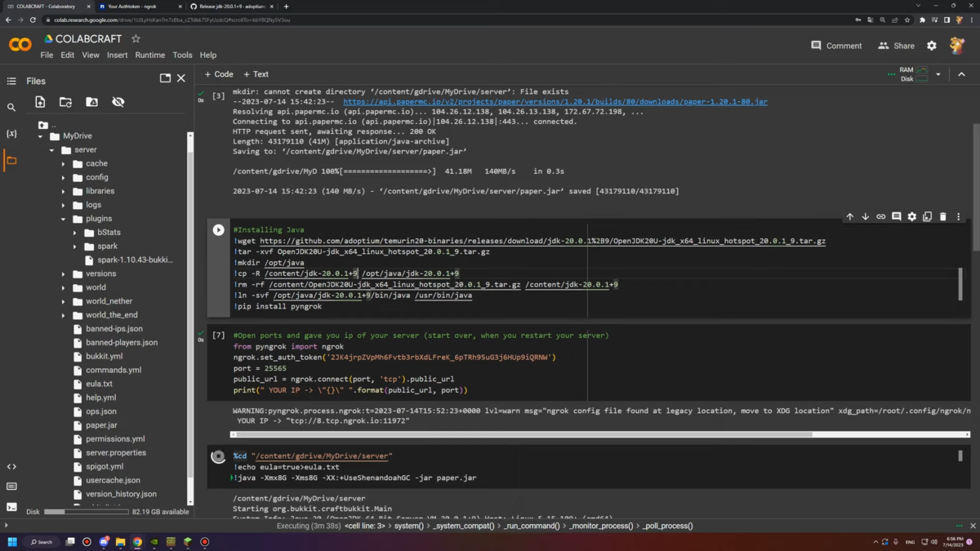Viewport: 980px width, 551px height.
Task: Open the Tools menu
Action: click(182, 56)
